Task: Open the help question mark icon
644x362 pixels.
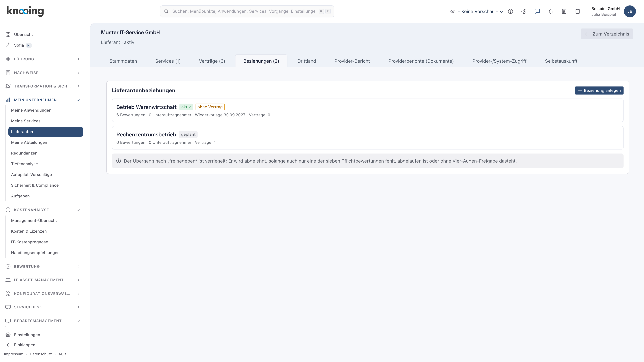Action: click(511, 12)
